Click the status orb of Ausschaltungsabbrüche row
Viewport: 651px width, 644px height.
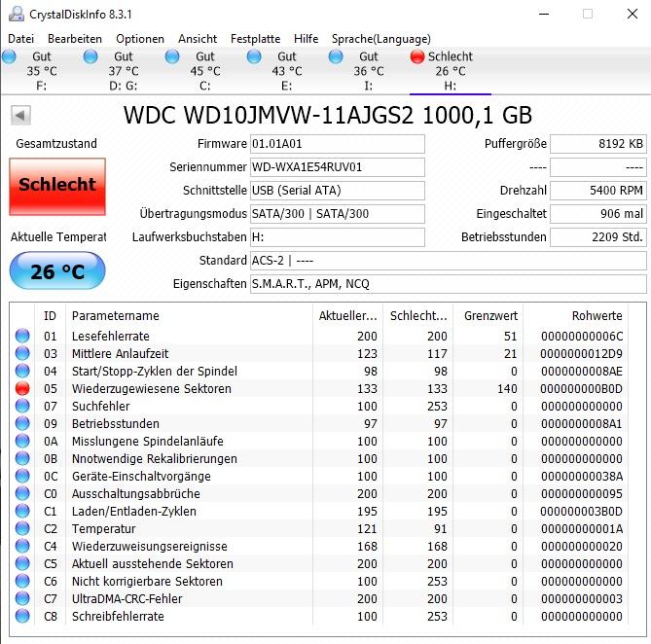[x=22, y=493]
